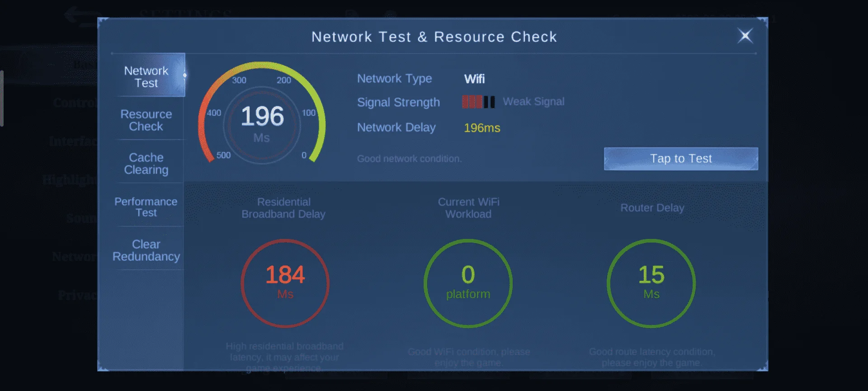Click the Residential Broadband Delay heading
The width and height of the screenshot is (868, 391).
[x=283, y=208]
